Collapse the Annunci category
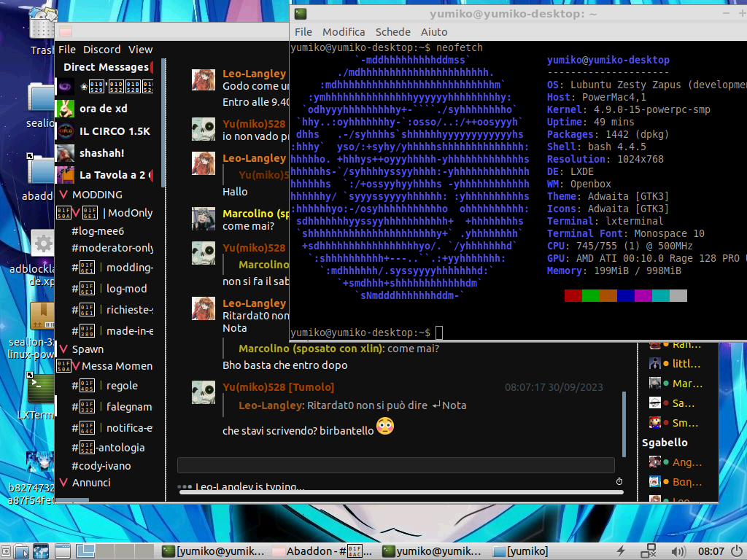747x560 pixels. (63, 483)
